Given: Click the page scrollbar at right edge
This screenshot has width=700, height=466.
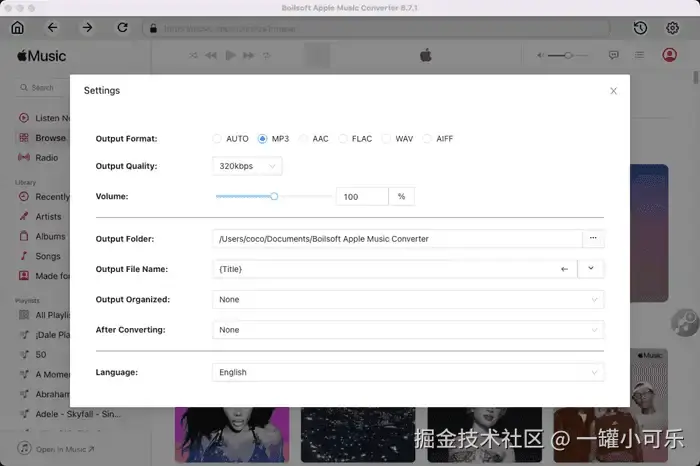Looking at the screenshot, I should tap(696, 77).
